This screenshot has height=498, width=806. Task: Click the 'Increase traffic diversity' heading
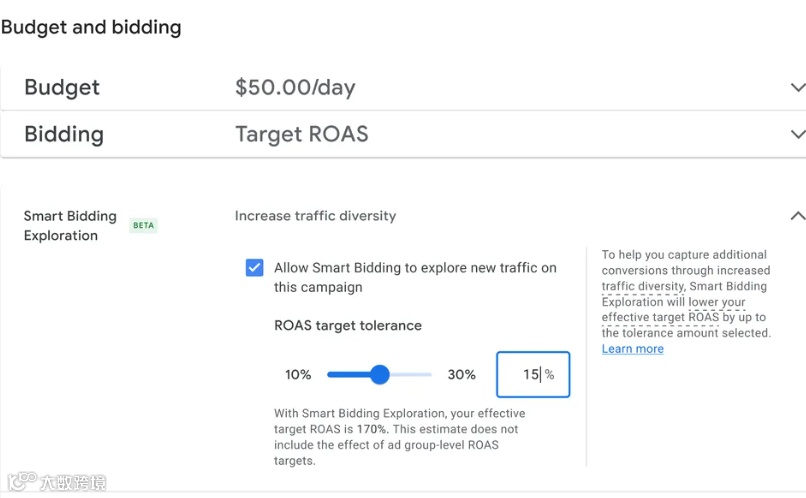click(315, 216)
